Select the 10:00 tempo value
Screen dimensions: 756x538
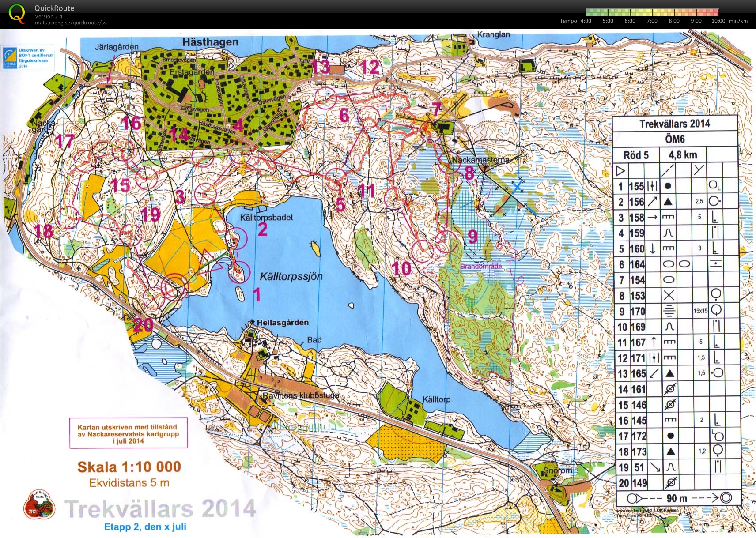718,21
